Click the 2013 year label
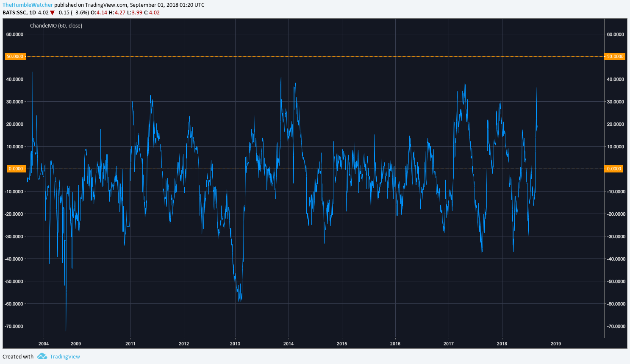Viewport: 630px width, 364px height. click(235, 344)
